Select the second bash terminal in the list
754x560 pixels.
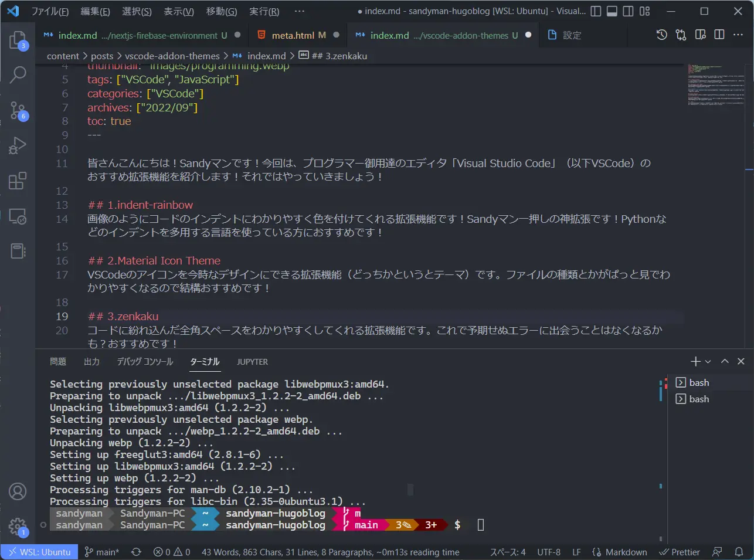coord(711,399)
